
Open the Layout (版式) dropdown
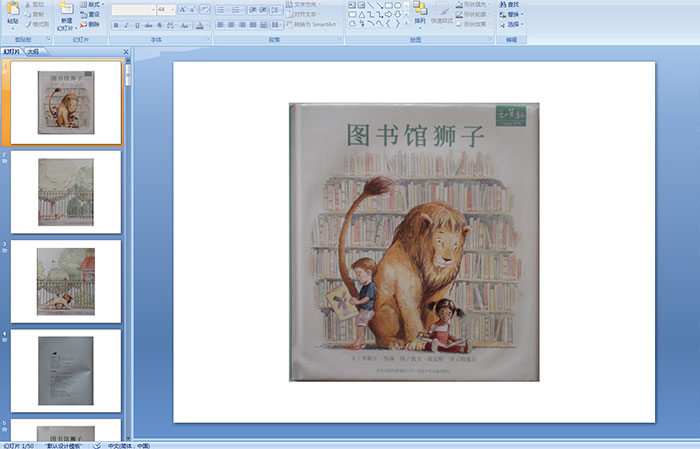pos(92,4)
